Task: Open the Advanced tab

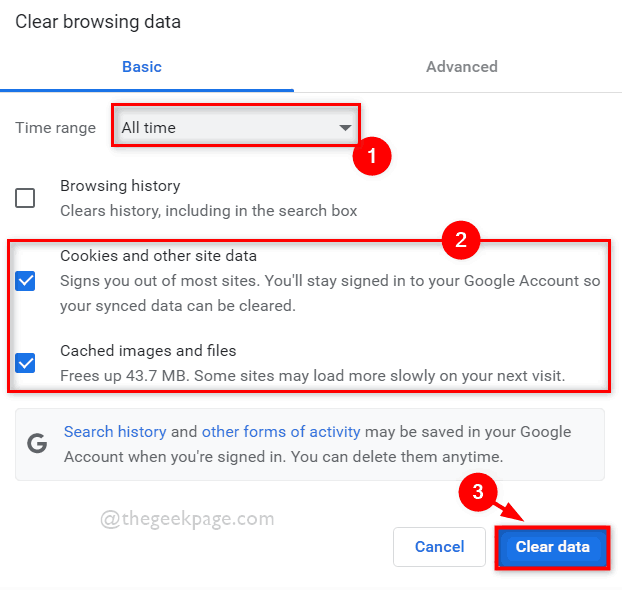Action: (x=461, y=67)
